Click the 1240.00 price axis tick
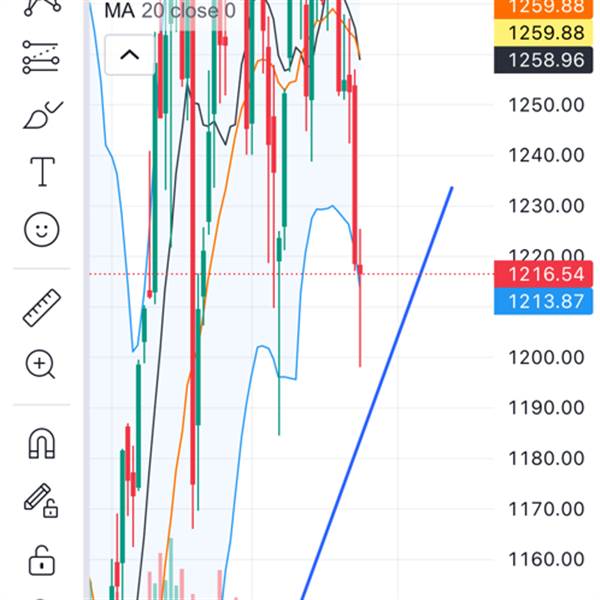This screenshot has height=600, width=600. coord(546,155)
